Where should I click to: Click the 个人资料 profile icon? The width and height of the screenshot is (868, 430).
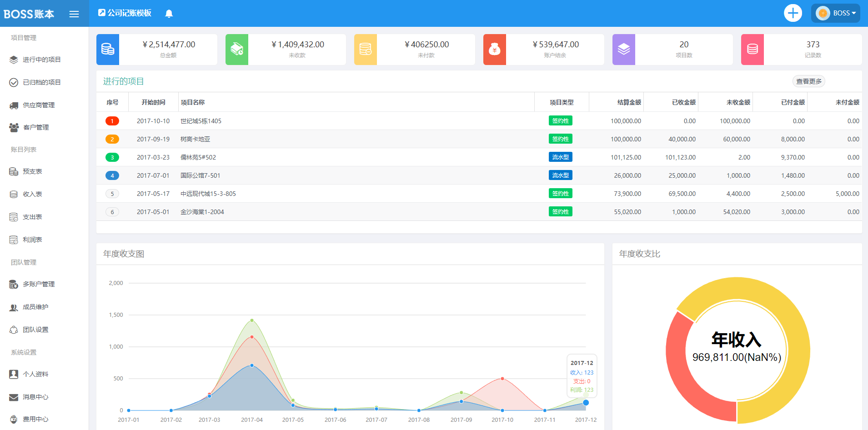(14, 374)
